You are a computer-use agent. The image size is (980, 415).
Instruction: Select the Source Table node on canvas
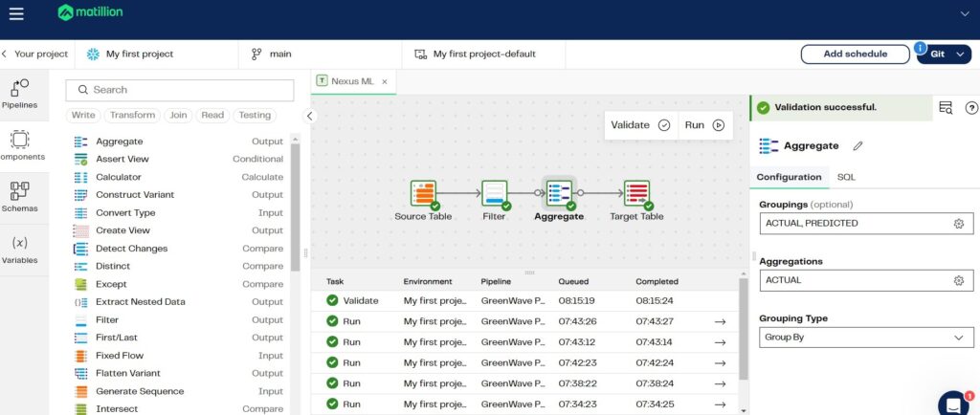click(423, 195)
